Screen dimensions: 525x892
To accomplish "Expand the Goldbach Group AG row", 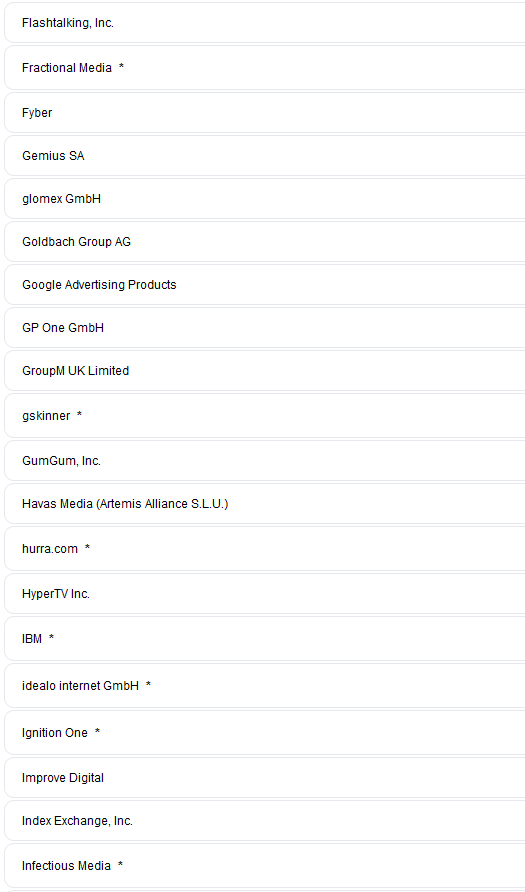I will (x=264, y=242).
